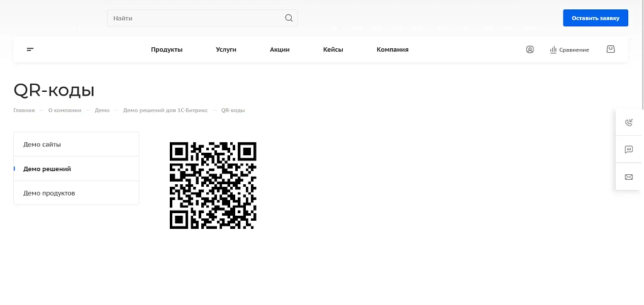Click the search magnifier icon
Image resolution: width=644 pixels, height=305 pixels.
pyautogui.click(x=289, y=18)
